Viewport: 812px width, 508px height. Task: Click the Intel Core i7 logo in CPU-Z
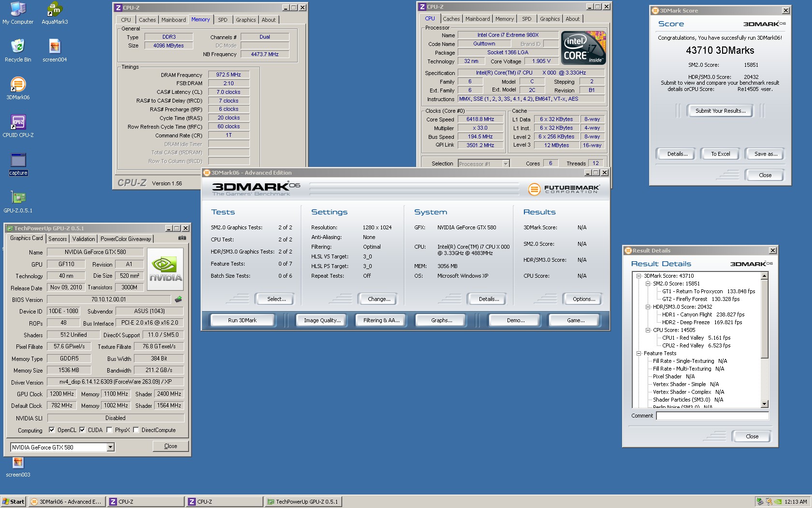(x=584, y=48)
